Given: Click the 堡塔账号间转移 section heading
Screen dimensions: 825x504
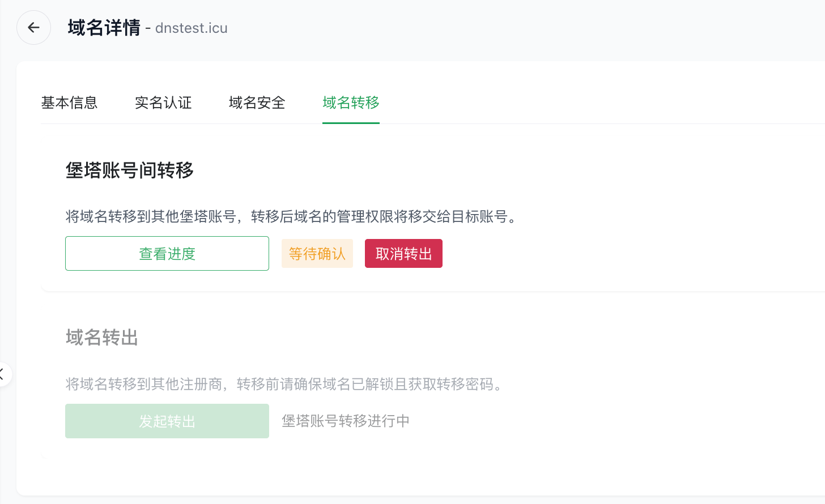Looking at the screenshot, I should 129,171.
